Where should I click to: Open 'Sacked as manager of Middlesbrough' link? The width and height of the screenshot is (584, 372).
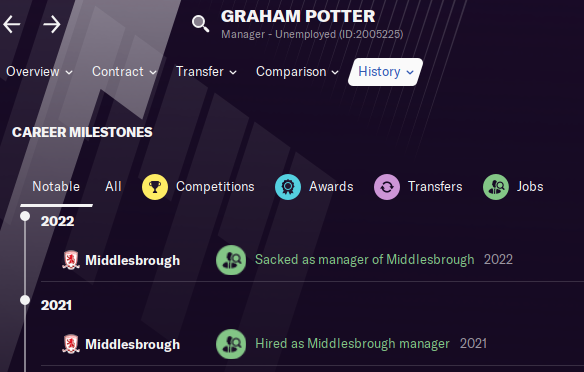(x=364, y=260)
